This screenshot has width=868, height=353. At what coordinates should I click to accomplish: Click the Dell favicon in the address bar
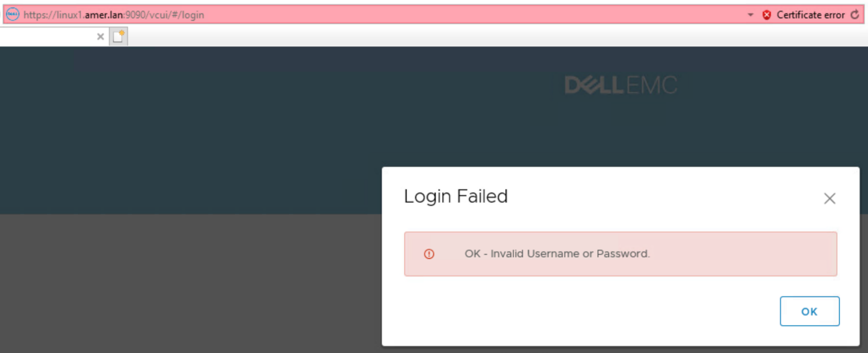pyautogui.click(x=12, y=15)
